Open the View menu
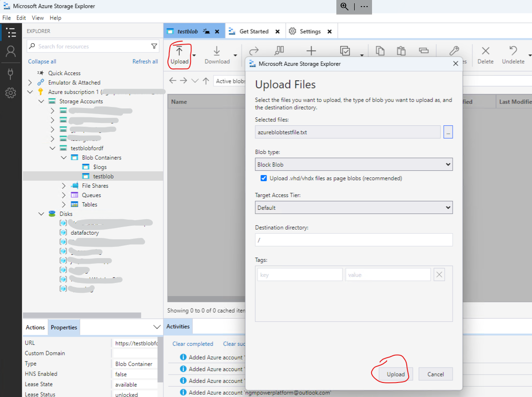Image resolution: width=532 pixels, height=397 pixels. 38,18
